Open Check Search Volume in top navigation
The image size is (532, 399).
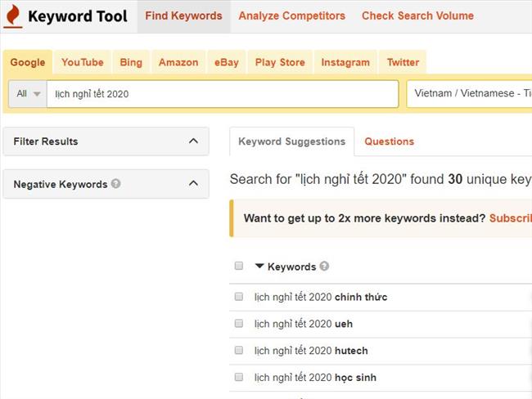[x=417, y=16]
